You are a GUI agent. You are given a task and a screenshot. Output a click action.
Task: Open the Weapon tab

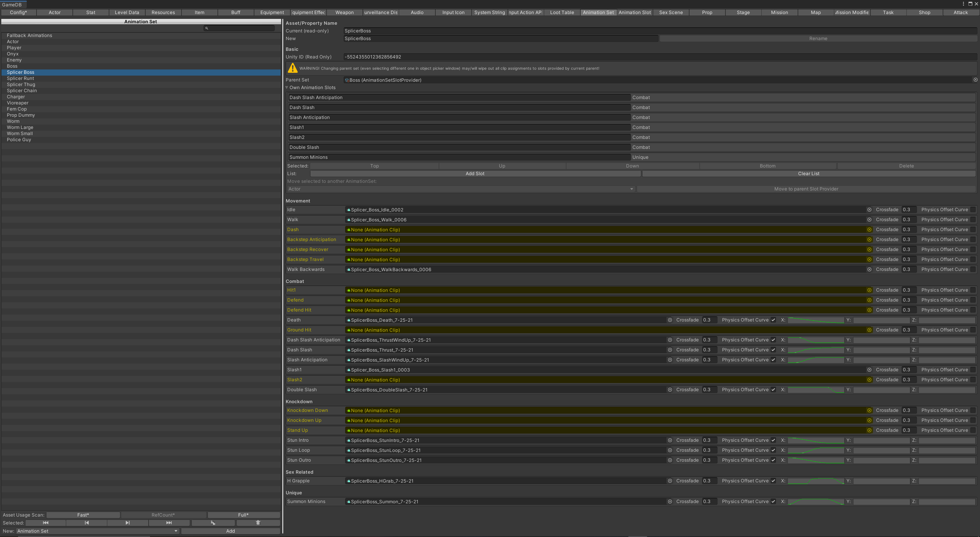[x=344, y=13]
